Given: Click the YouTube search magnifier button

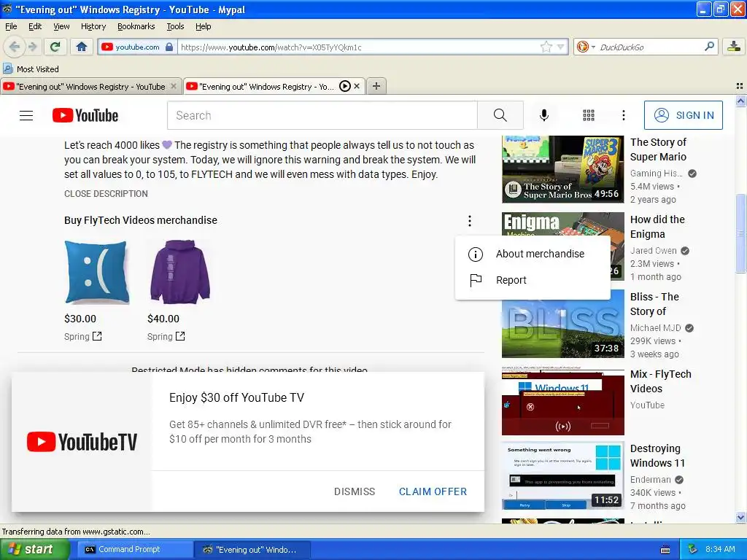Looking at the screenshot, I should pyautogui.click(x=500, y=115).
